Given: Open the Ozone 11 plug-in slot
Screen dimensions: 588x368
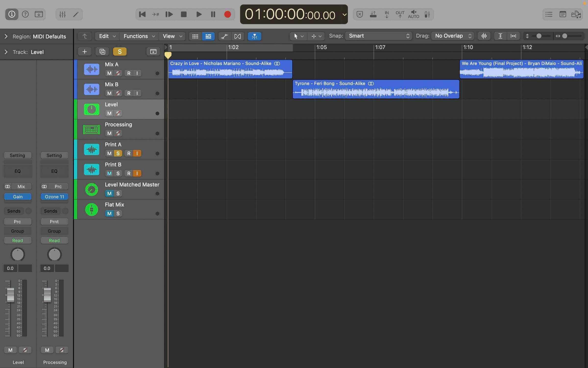Looking at the screenshot, I should pos(54,197).
